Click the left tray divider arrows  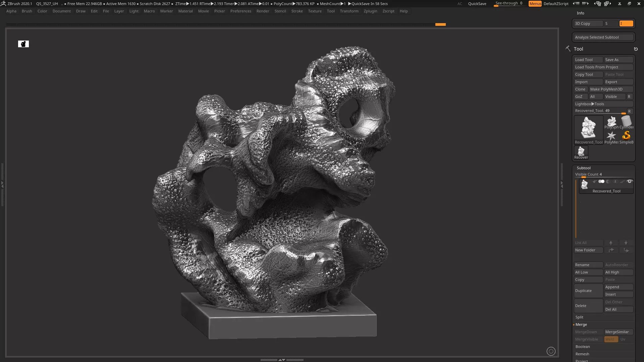point(2,184)
